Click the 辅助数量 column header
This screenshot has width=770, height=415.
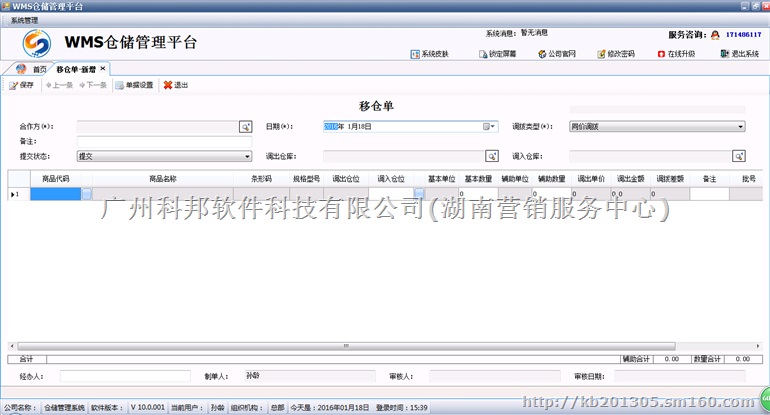(551, 179)
